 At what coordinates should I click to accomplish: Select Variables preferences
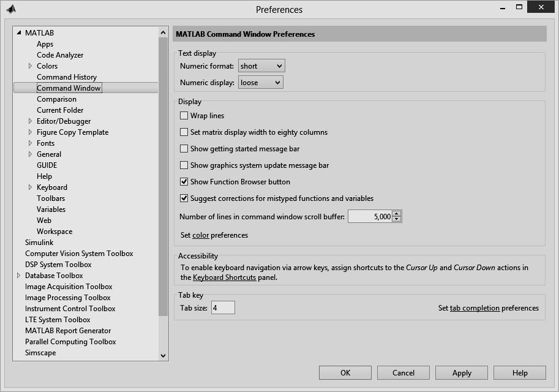click(51, 209)
